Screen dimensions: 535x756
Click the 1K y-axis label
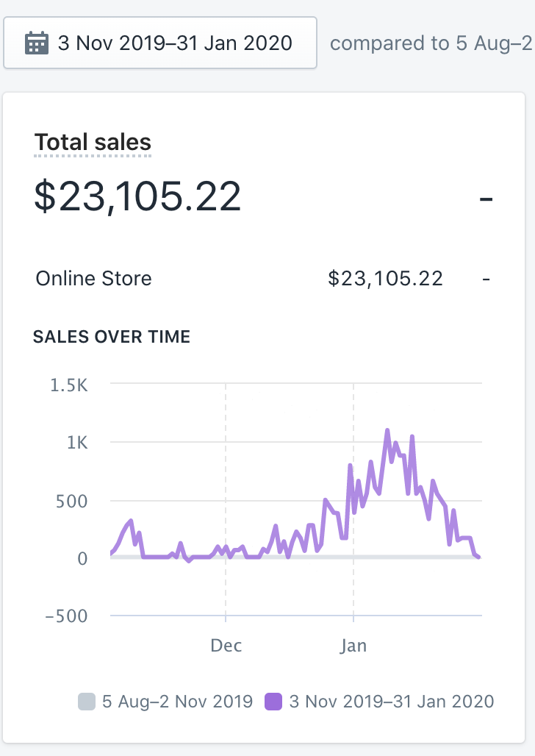point(77,443)
